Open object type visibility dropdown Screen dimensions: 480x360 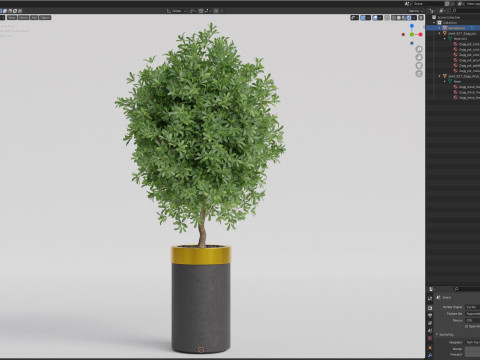(355, 18)
